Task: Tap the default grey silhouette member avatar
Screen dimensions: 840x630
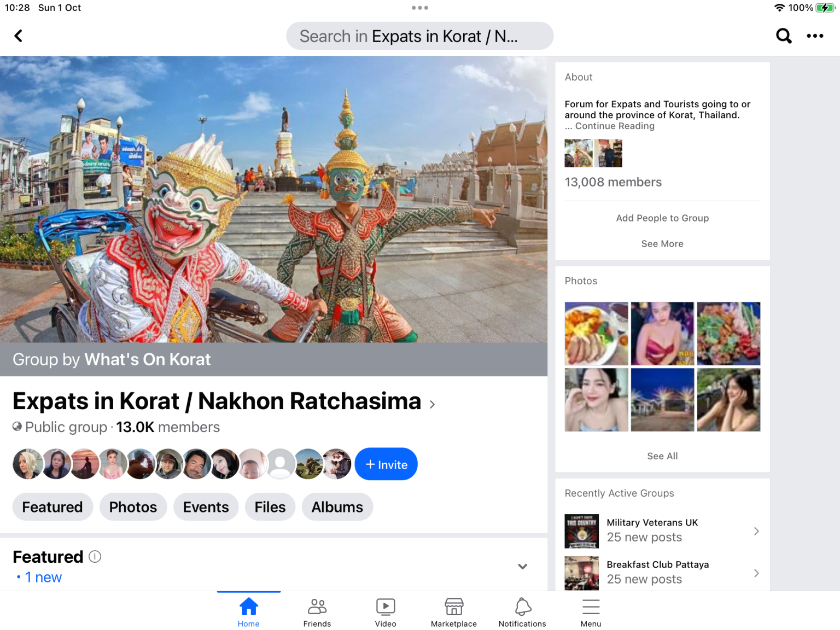Action: 281,464
